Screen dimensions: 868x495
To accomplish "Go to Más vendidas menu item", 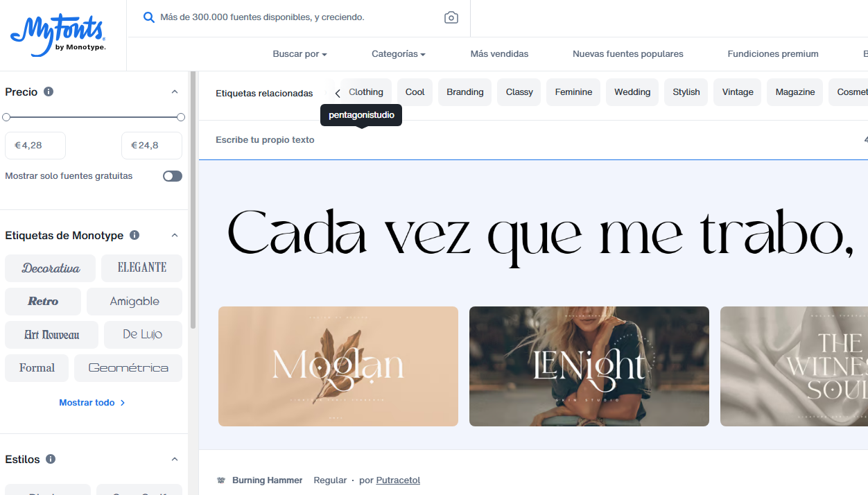I will 499,54.
